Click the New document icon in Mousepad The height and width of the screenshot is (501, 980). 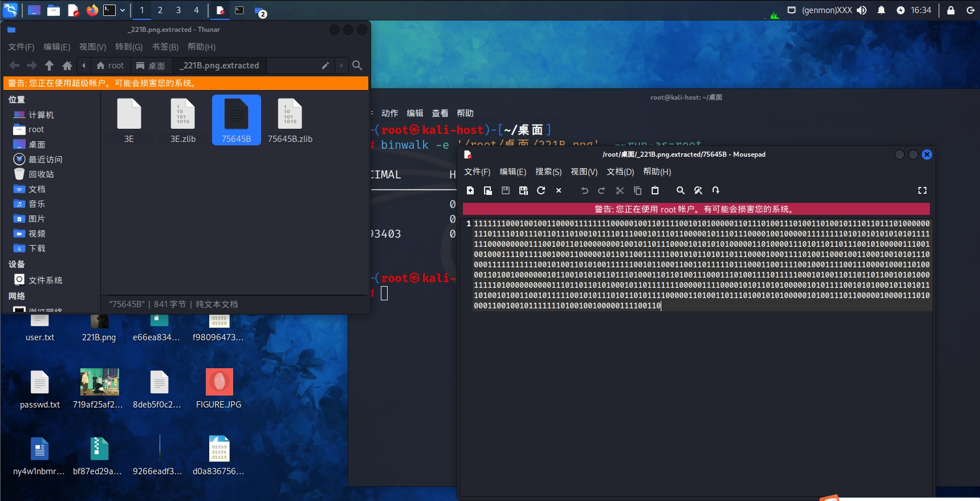point(470,190)
